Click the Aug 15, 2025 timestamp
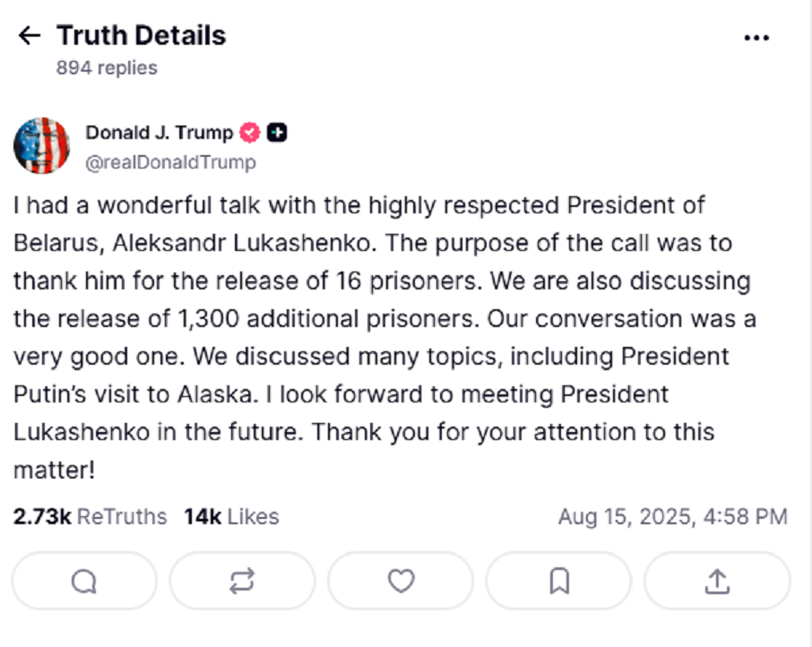812x647 pixels. tap(672, 517)
